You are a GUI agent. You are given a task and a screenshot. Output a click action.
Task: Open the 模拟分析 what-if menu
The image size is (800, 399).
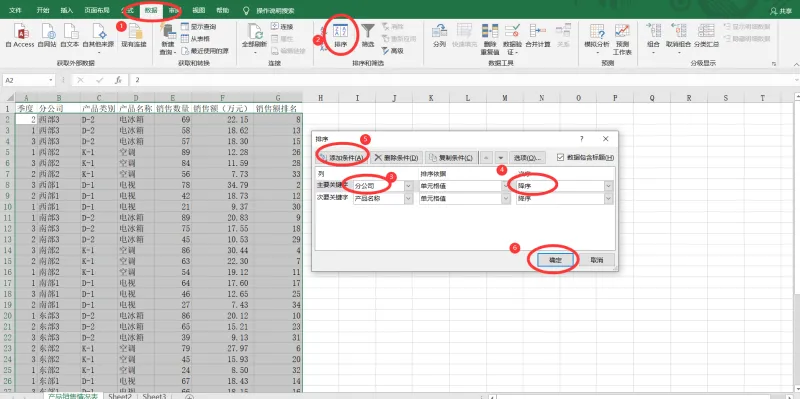pos(596,38)
